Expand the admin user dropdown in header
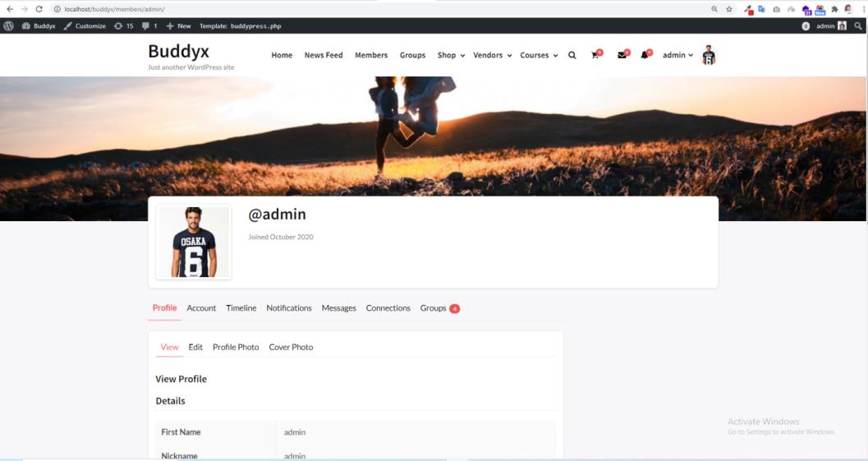 pos(677,55)
